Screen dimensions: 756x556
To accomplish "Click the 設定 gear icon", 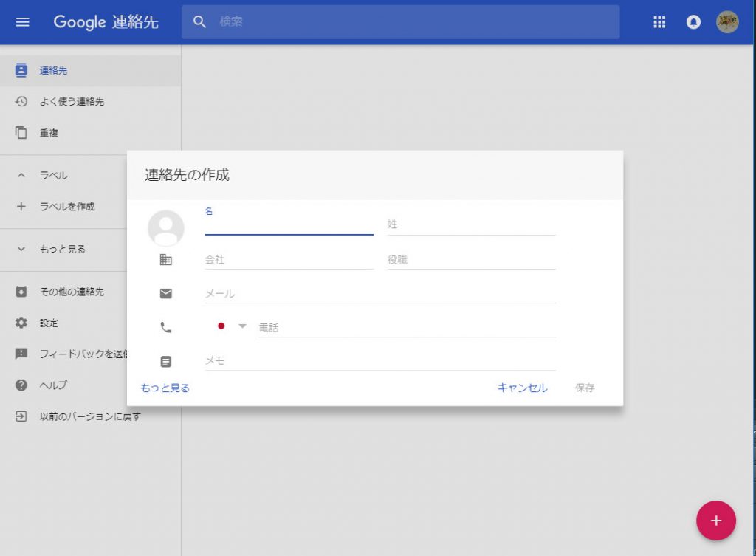I will [21, 323].
